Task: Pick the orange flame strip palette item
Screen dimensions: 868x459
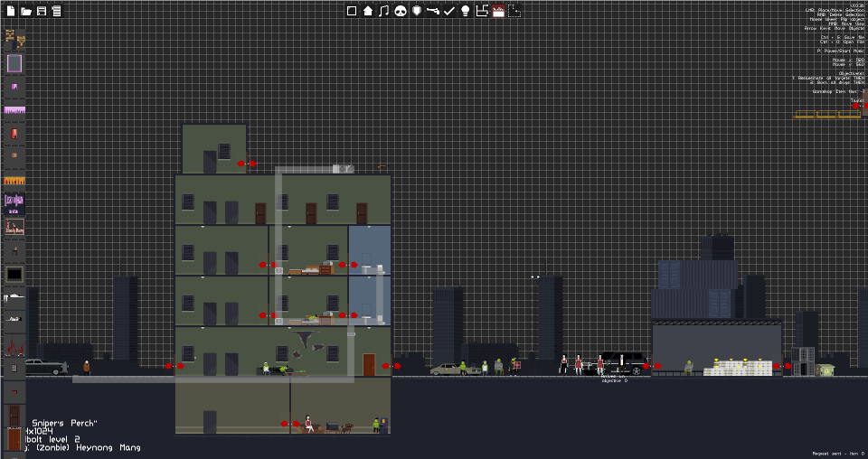Action: (14, 181)
